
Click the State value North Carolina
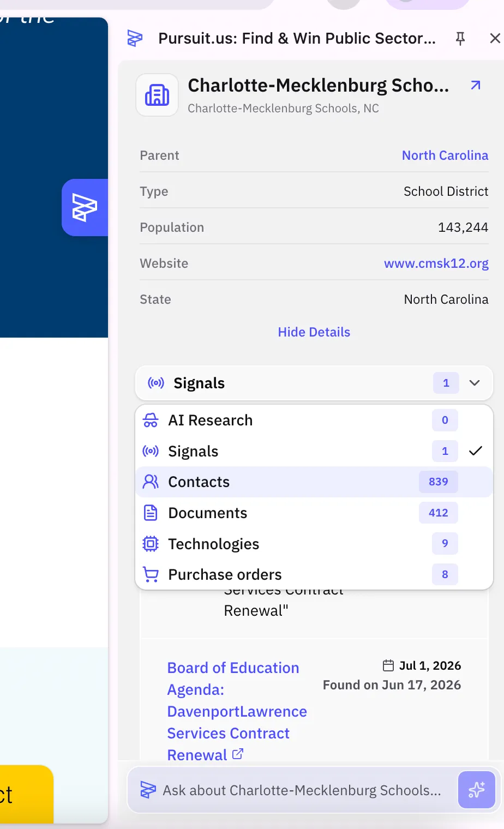point(446,299)
